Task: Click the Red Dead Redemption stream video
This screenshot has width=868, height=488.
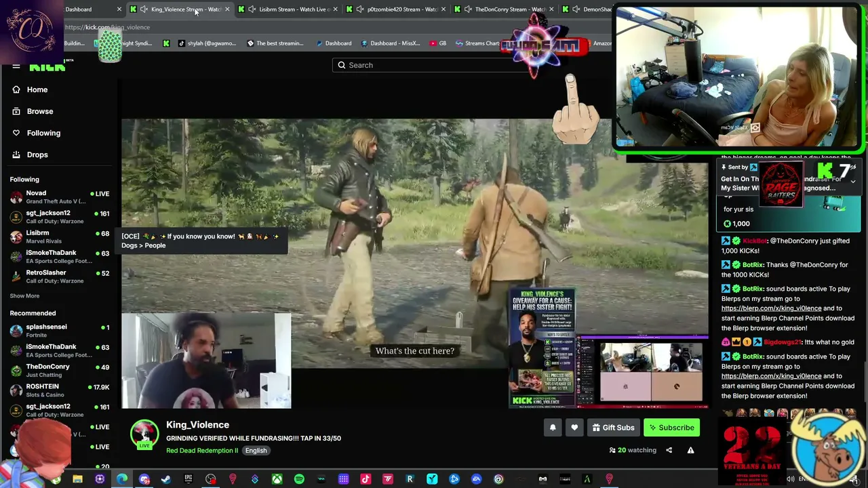Action: (x=415, y=264)
